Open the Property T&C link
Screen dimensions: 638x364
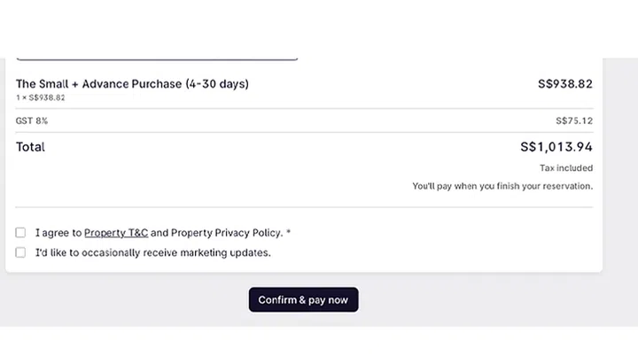click(x=116, y=233)
